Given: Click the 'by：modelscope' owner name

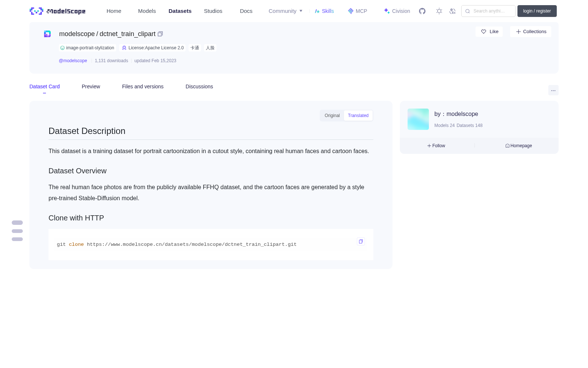Looking at the screenshot, I should click(x=456, y=114).
